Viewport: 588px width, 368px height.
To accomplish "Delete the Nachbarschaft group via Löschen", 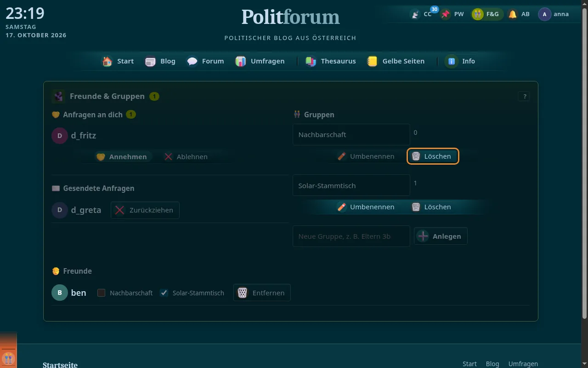I will point(433,156).
